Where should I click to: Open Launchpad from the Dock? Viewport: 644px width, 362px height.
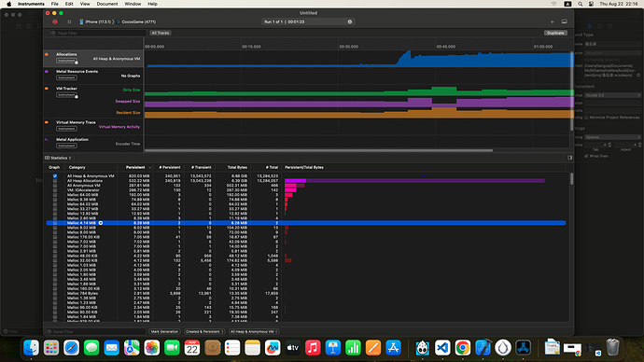[x=51, y=348]
